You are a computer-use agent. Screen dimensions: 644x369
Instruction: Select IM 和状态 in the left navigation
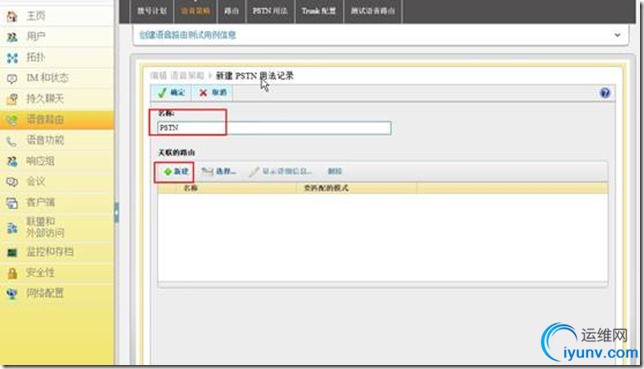pyautogui.click(x=57, y=78)
